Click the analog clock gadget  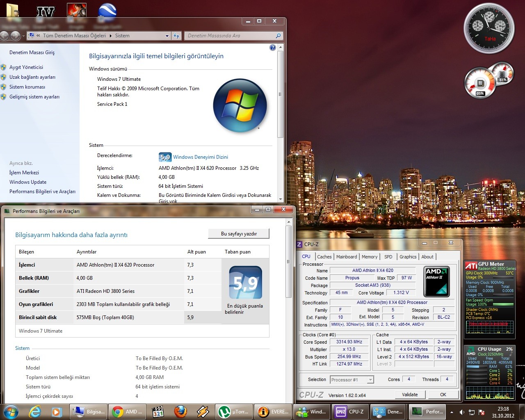click(x=489, y=29)
